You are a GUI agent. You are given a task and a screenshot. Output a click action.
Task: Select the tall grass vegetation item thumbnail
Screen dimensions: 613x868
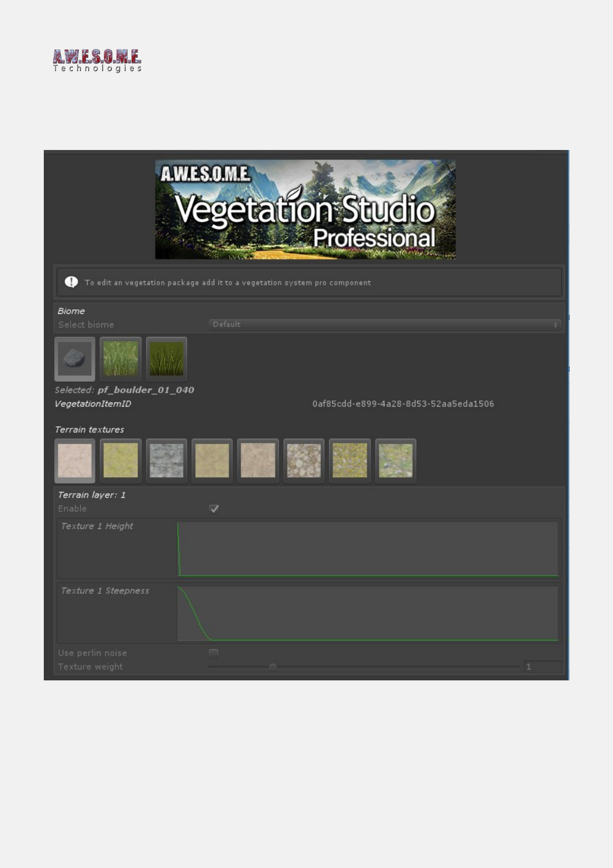coord(121,359)
